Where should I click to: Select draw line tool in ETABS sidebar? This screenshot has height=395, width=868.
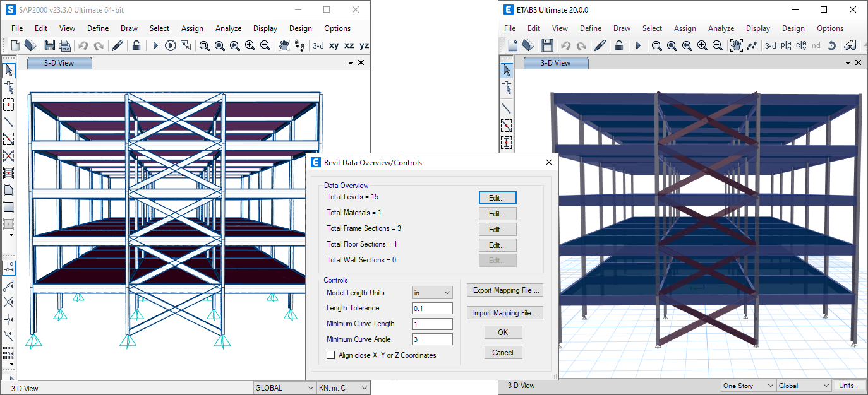point(506,108)
